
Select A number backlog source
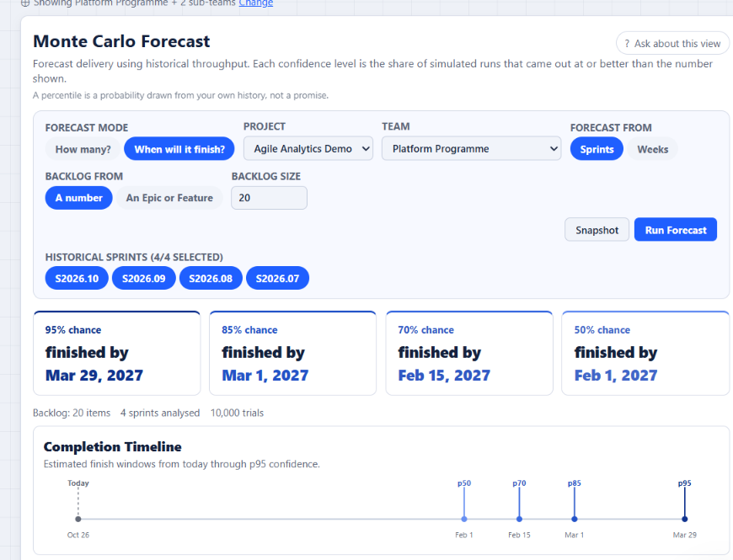click(79, 198)
